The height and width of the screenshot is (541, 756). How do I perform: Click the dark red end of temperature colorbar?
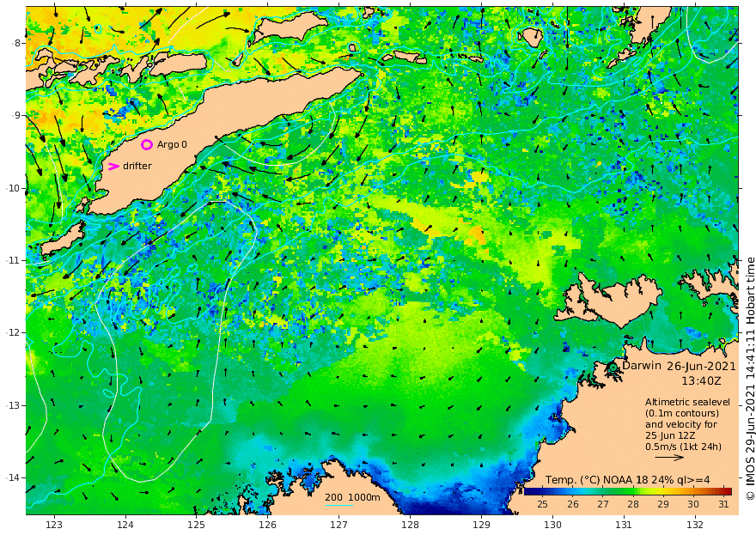coord(727,491)
